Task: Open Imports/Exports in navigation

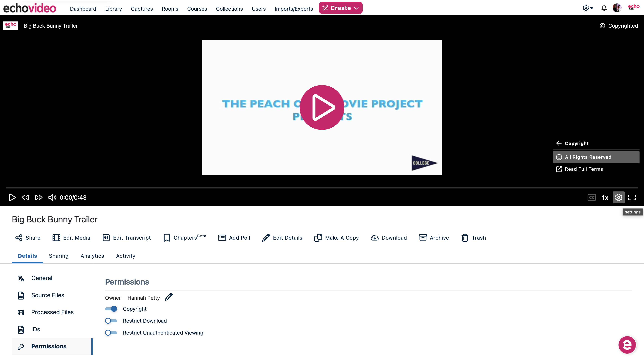Action: 293,9
